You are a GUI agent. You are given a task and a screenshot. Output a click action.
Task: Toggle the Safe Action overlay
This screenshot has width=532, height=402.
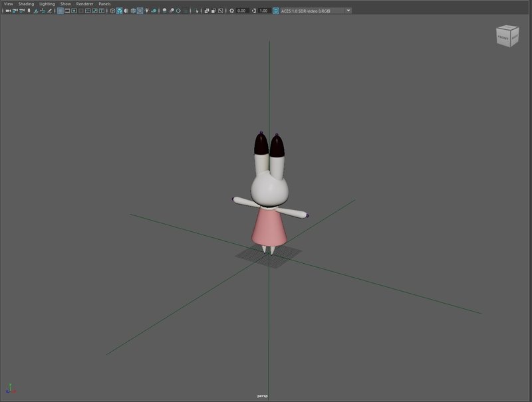pos(94,11)
